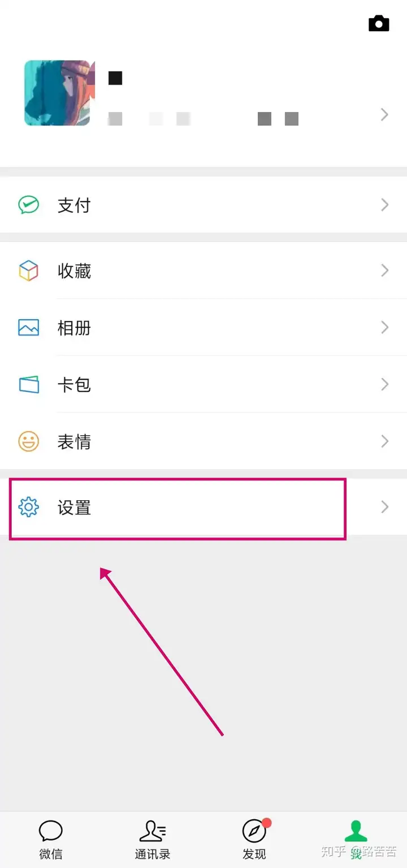Open the 设置 menu entry
This screenshot has height=868, width=407.
pyautogui.click(x=203, y=507)
